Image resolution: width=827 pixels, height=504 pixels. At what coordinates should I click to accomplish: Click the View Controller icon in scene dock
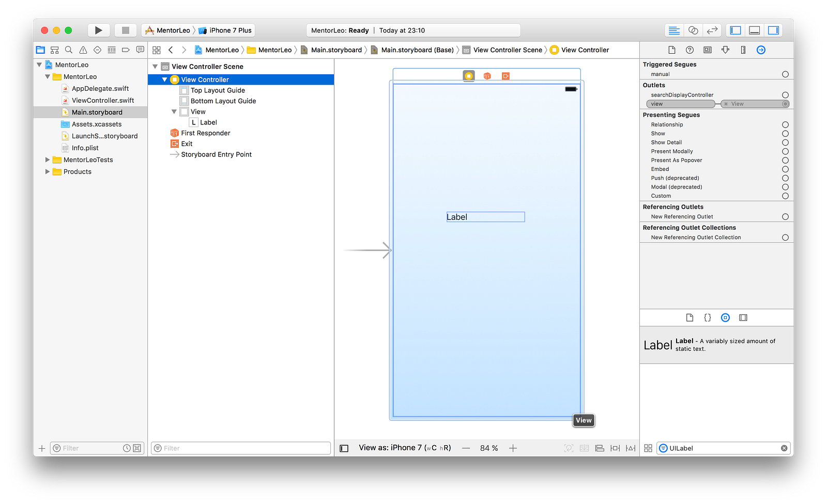(x=469, y=76)
